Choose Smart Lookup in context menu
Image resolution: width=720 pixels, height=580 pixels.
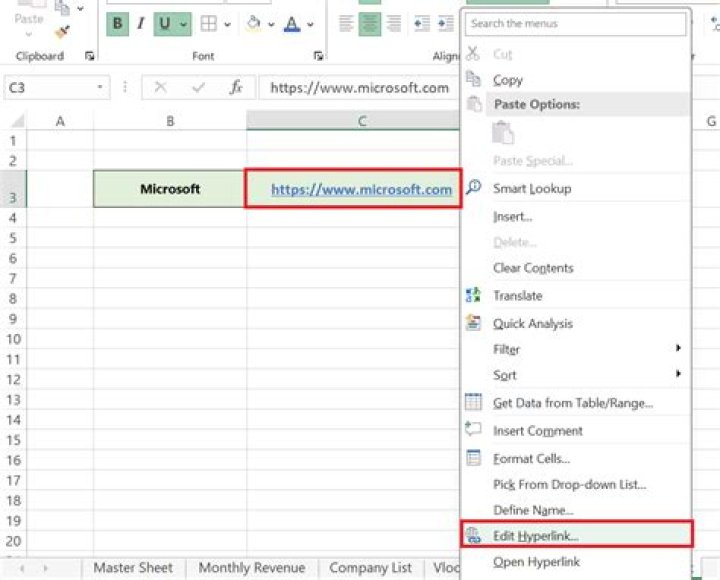coord(576,188)
